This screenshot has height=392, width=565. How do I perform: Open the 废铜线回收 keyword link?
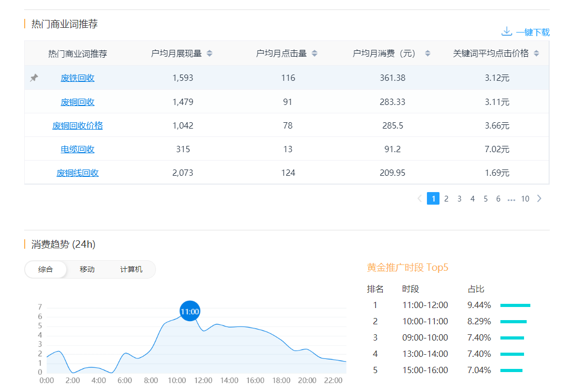[78, 173]
